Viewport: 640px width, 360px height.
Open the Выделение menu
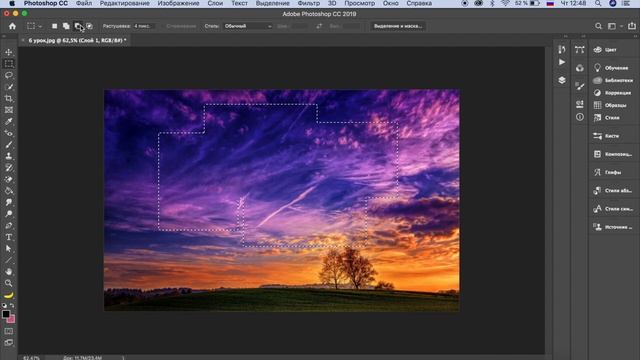pos(273,3)
